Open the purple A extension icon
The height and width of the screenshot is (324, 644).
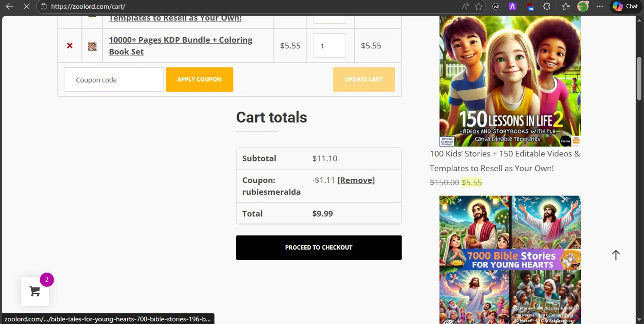(512, 6)
